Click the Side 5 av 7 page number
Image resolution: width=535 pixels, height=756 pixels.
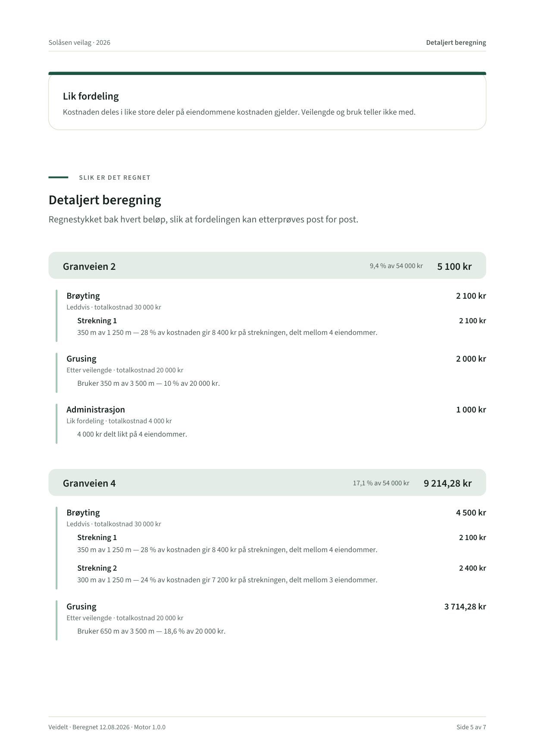click(x=471, y=727)
